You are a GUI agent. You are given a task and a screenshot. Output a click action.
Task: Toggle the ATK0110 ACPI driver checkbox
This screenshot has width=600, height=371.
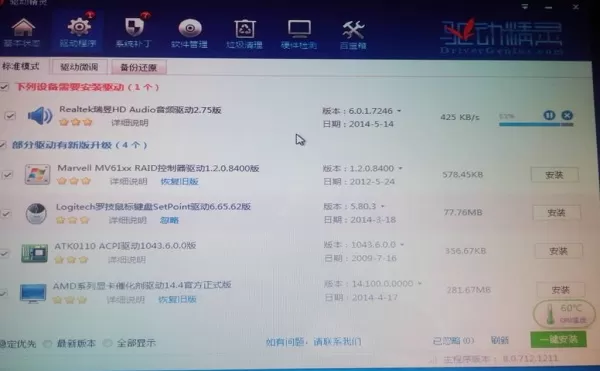tap(4, 253)
